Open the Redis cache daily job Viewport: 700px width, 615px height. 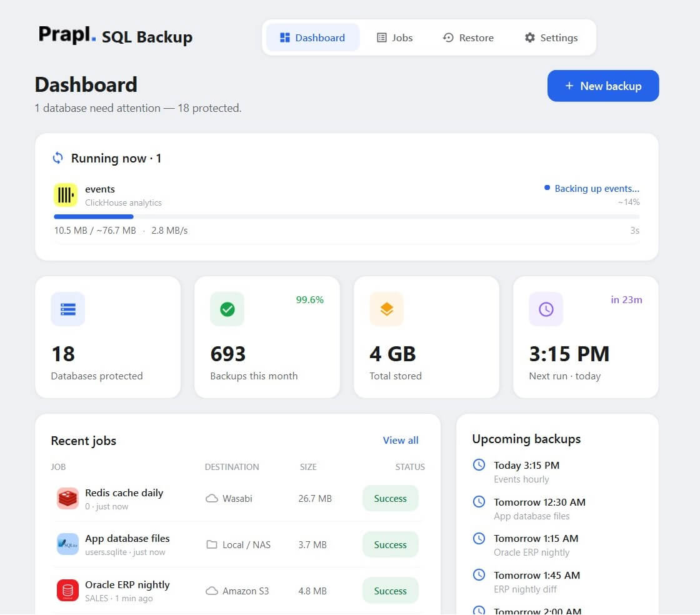[x=237, y=499]
